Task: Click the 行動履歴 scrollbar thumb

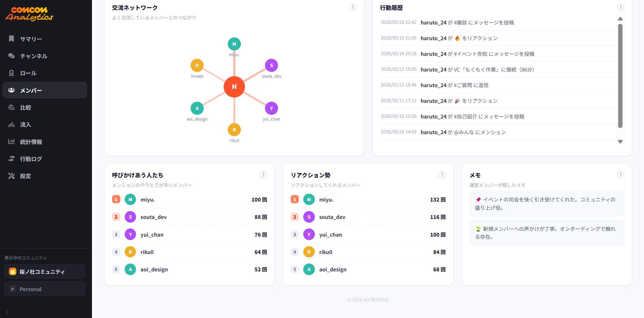Action: pyautogui.click(x=620, y=76)
